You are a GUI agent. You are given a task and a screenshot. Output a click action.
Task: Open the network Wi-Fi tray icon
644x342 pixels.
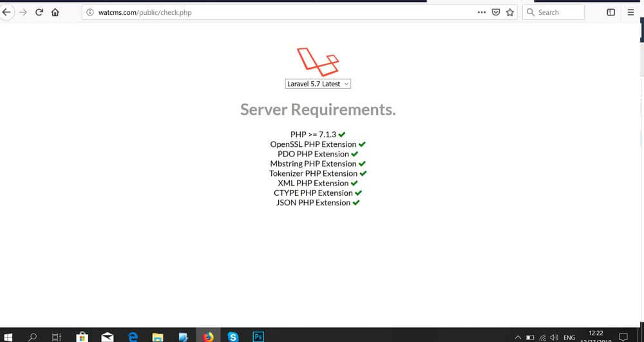click(x=542, y=337)
